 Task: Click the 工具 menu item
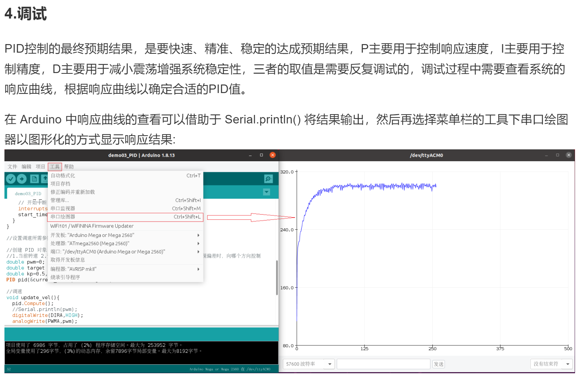[x=55, y=167]
